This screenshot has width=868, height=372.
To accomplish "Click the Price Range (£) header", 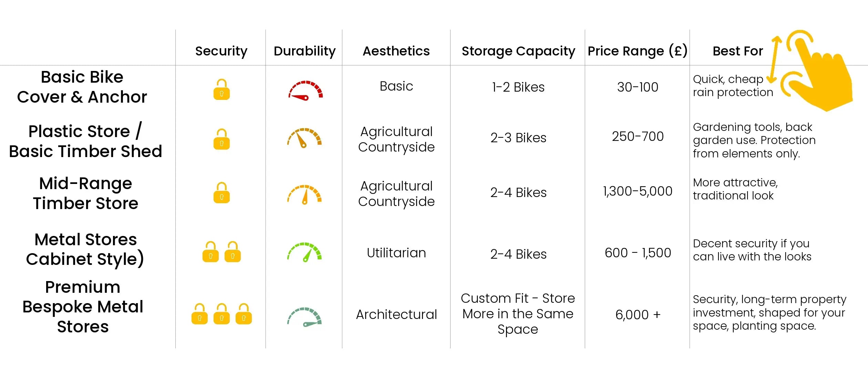I will 638,51.
